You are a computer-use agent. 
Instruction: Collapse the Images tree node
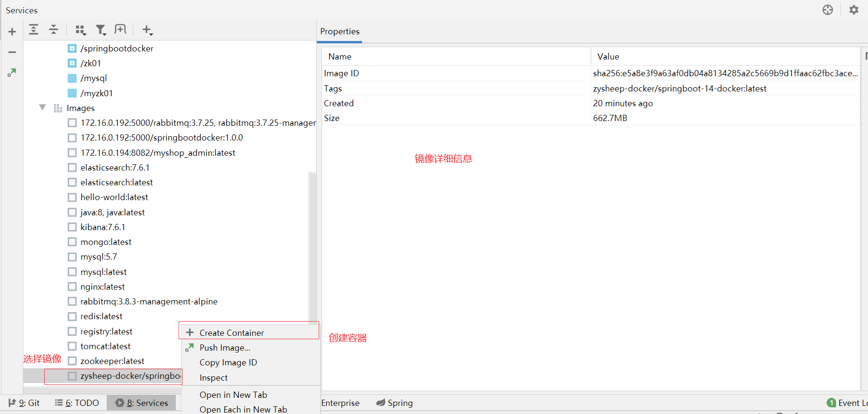[42, 108]
